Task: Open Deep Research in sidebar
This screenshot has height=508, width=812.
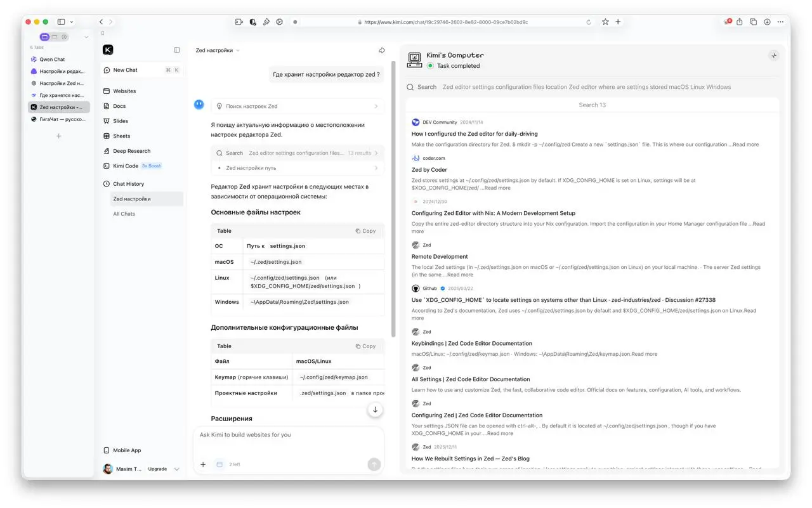Action: [x=141, y=151]
